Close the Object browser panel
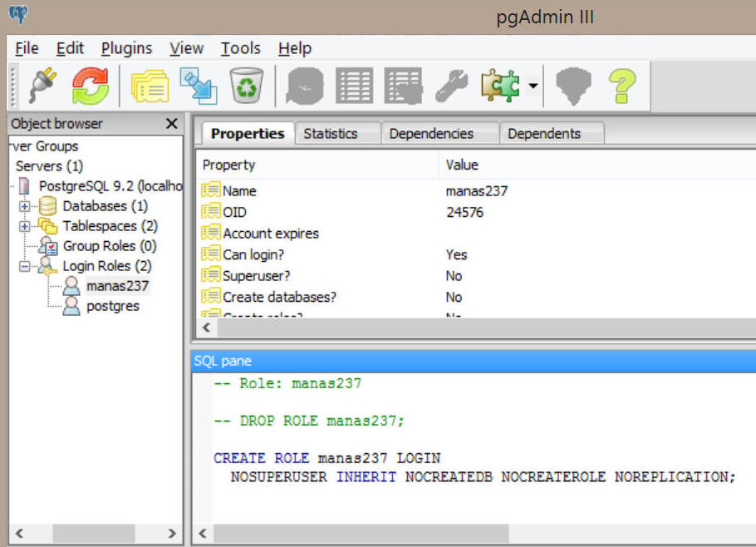 [x=172, y=124]
